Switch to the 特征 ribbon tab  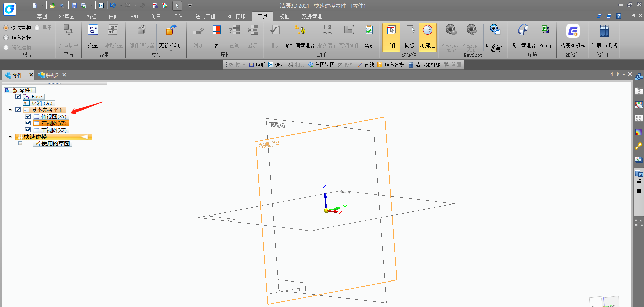click(x=92, y=16)
